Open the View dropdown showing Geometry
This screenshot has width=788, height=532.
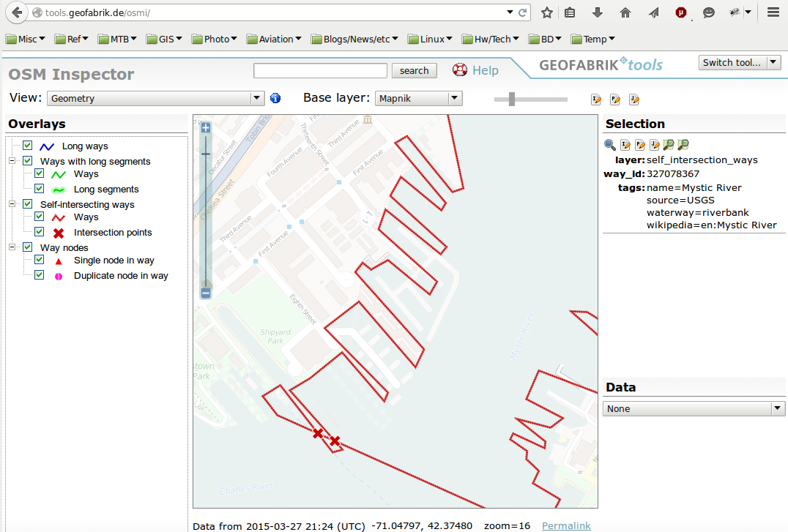pos(155,98)
